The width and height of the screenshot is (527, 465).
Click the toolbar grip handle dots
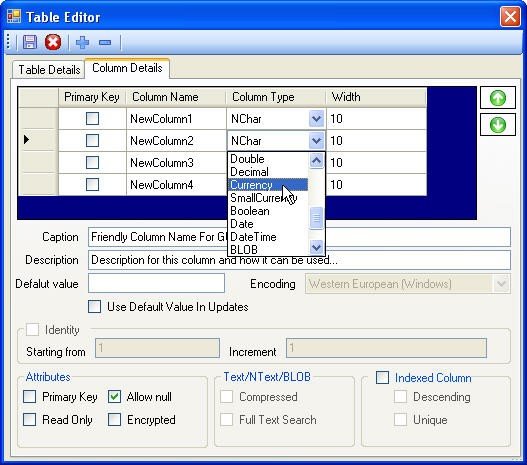9,42
